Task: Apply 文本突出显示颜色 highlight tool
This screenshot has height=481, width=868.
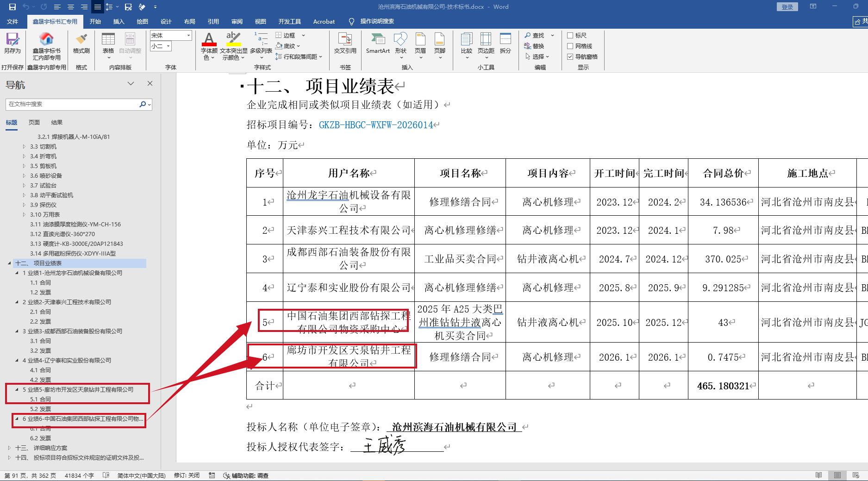Action: [x=234, y=46]
